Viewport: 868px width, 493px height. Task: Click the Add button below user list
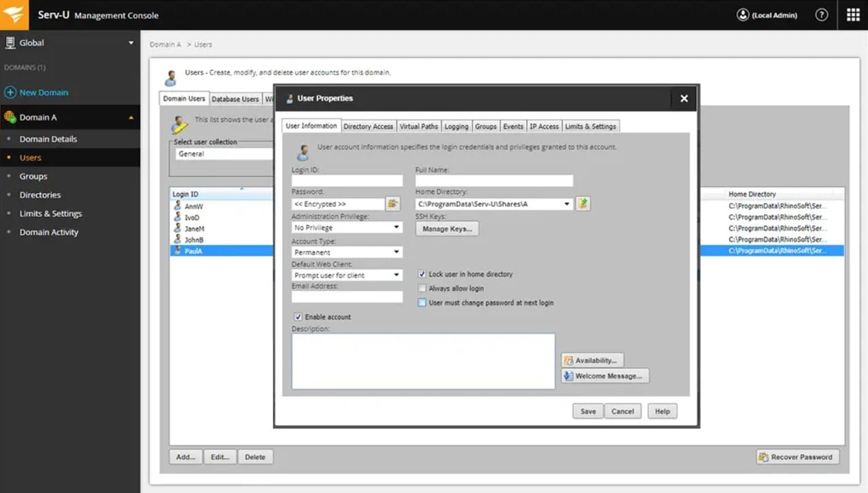[x=186, y=457]
